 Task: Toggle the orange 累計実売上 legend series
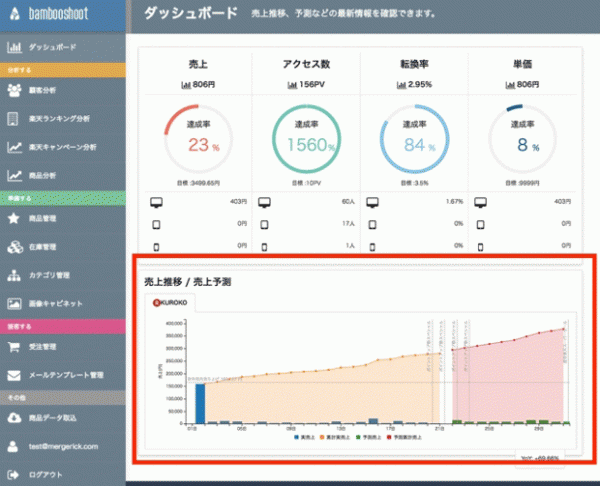pyautogui.click(x=335, y=437)
